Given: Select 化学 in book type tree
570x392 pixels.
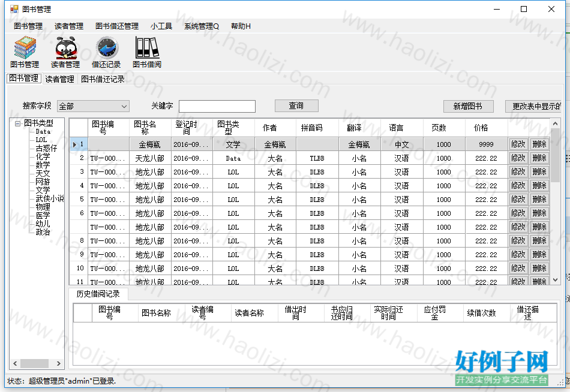Looking at the screenshot, I should (43, 156).
